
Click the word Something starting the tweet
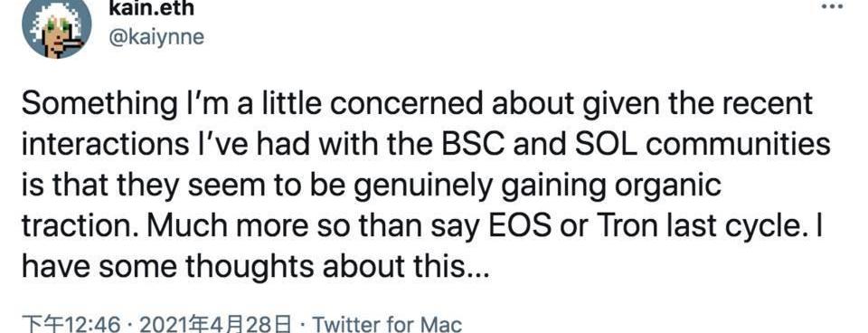(99, 104)
